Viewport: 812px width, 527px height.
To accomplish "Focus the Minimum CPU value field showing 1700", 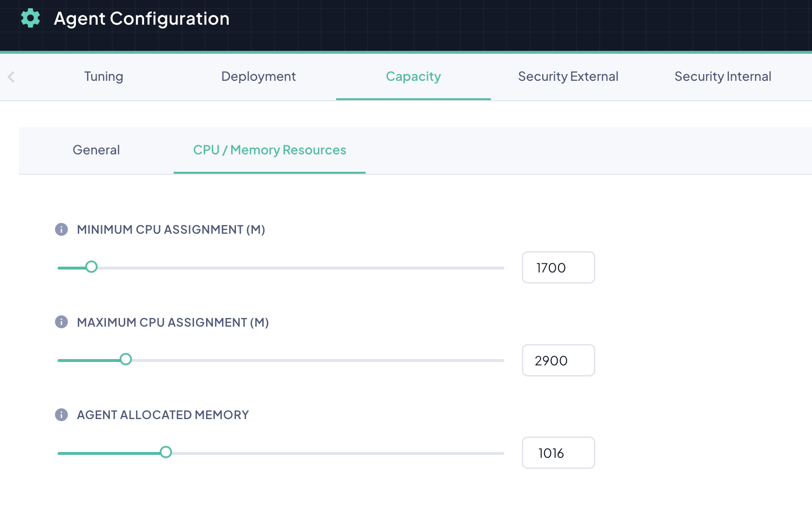I will pos(559,268).
